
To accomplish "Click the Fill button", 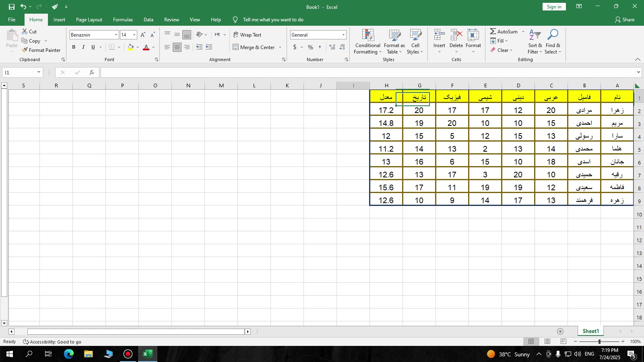I will 497,41.
